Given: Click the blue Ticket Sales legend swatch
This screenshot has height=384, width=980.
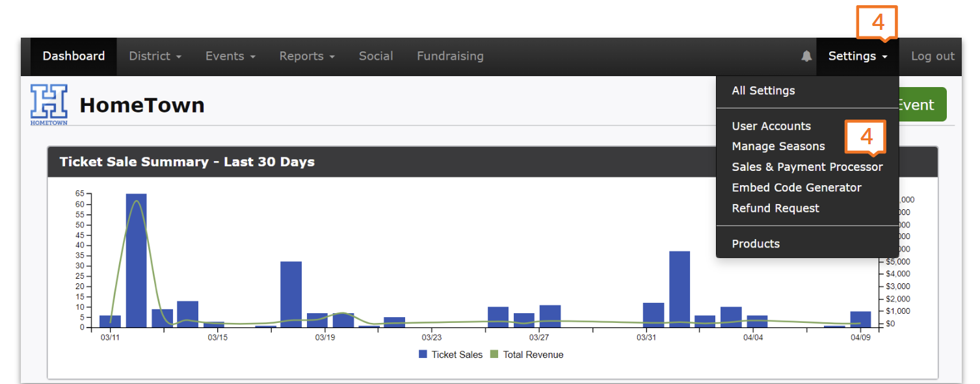Looking at the screenshot, I should point(423,355).
